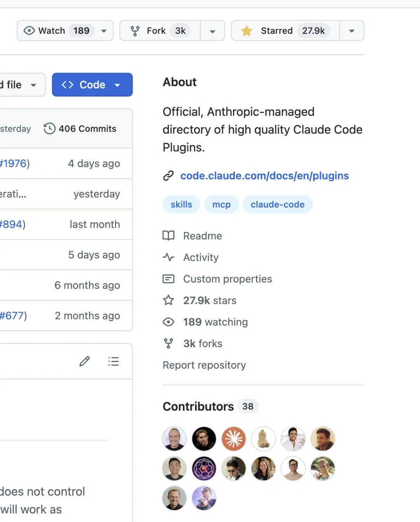Viewport: 420px width, 522px height.
Task: Open the Contributors heading link
Action: click(198, 406)
